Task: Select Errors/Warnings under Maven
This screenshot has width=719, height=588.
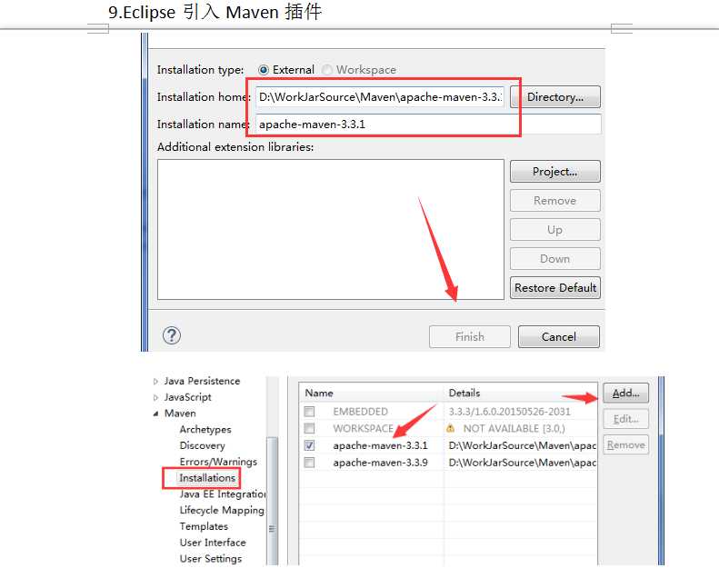Action: pos(218,462)
